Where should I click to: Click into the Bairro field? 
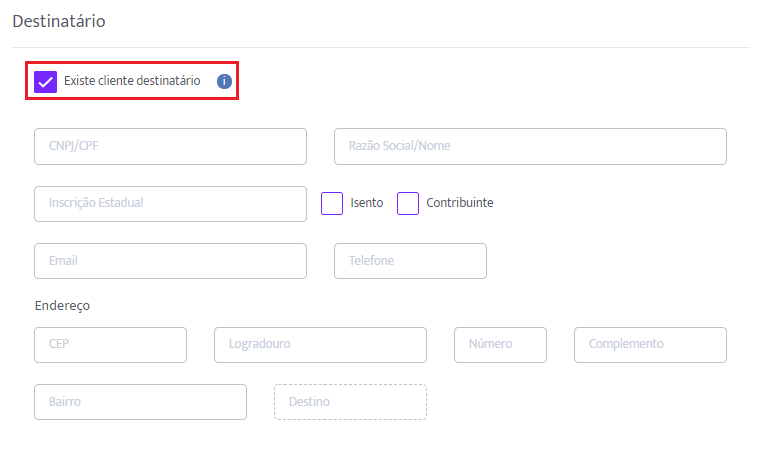140,402
